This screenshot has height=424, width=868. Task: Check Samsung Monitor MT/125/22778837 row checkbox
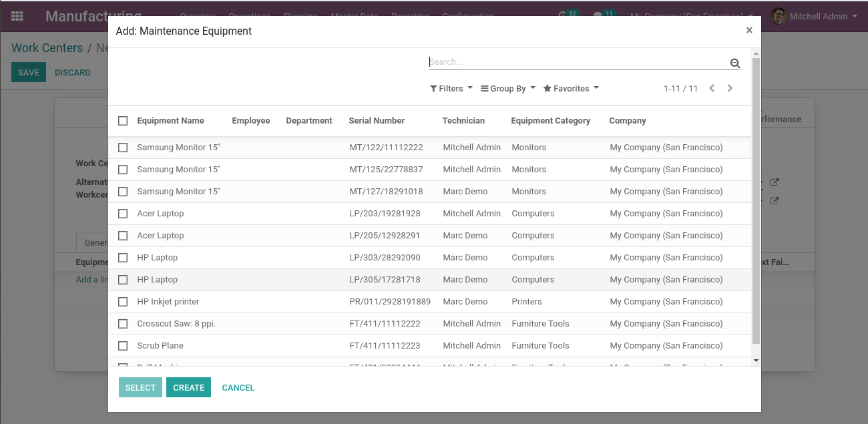(x=123, y=170)
